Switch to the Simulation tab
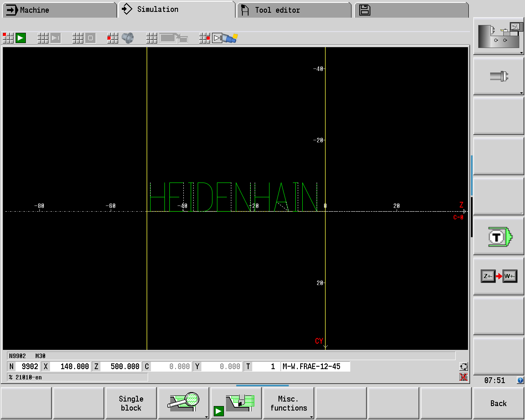 pyautogui.click(x=177, y=9)
